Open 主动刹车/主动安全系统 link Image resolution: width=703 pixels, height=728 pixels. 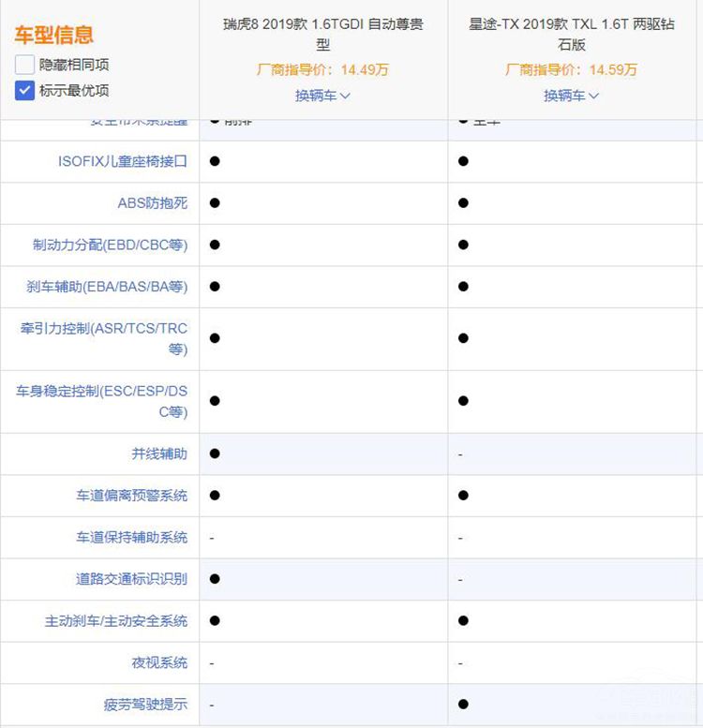pos(115,621)
